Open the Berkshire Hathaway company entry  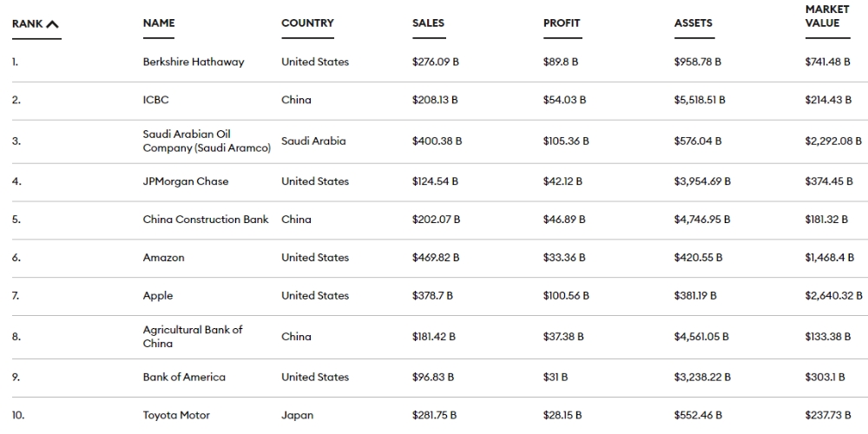tap(194, 62)
